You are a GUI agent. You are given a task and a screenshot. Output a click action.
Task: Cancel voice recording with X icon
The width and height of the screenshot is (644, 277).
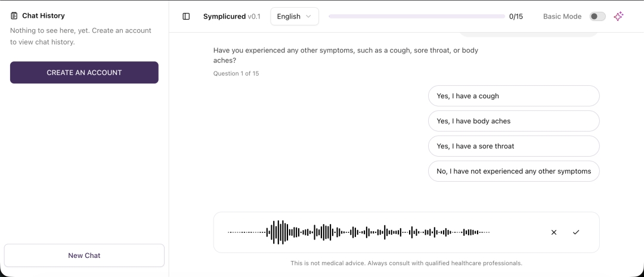click(554, 232)
